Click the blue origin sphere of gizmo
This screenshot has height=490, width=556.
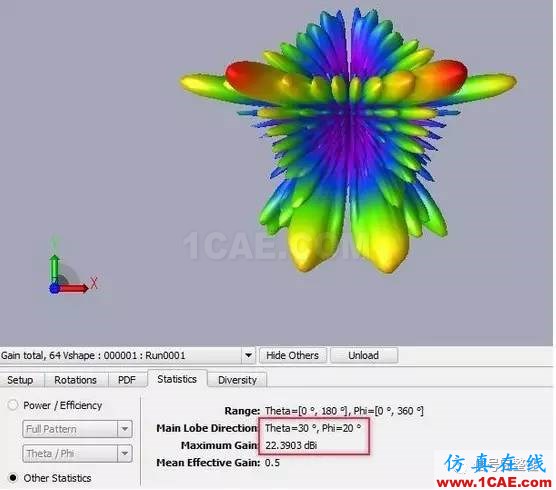54,289
